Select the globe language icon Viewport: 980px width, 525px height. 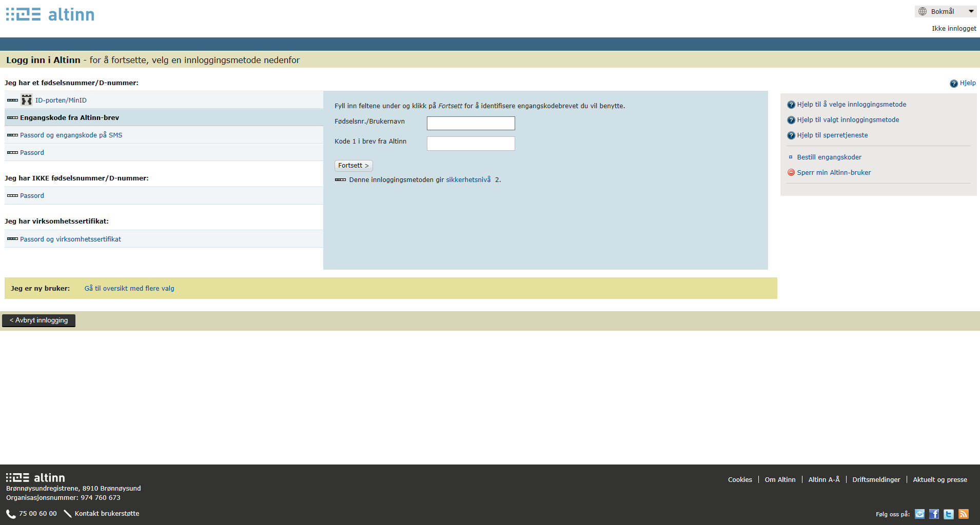pos(923,11)
